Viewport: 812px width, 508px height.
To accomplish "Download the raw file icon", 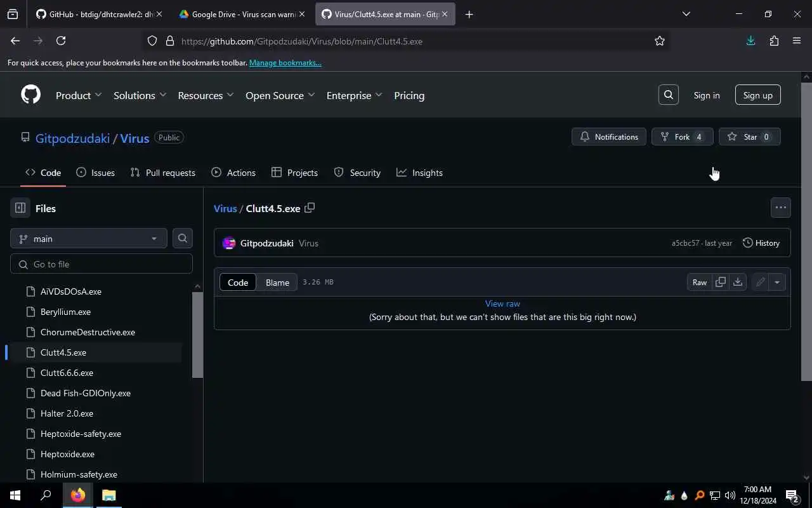I will pyautogui.click(x=738, y=282).
